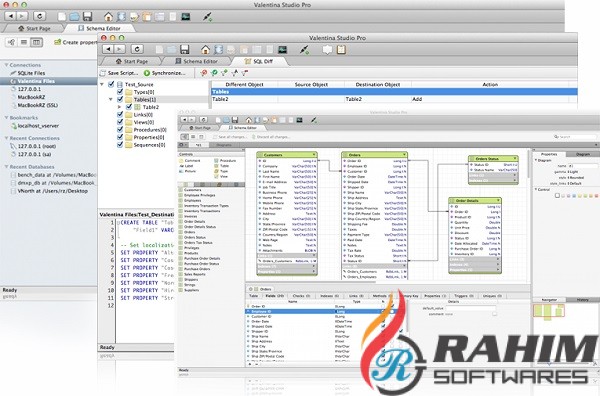The image size is (600, 396).
Task: Uncheck the Sequences[0] checkbox
Action: click(x=120, y=145)
